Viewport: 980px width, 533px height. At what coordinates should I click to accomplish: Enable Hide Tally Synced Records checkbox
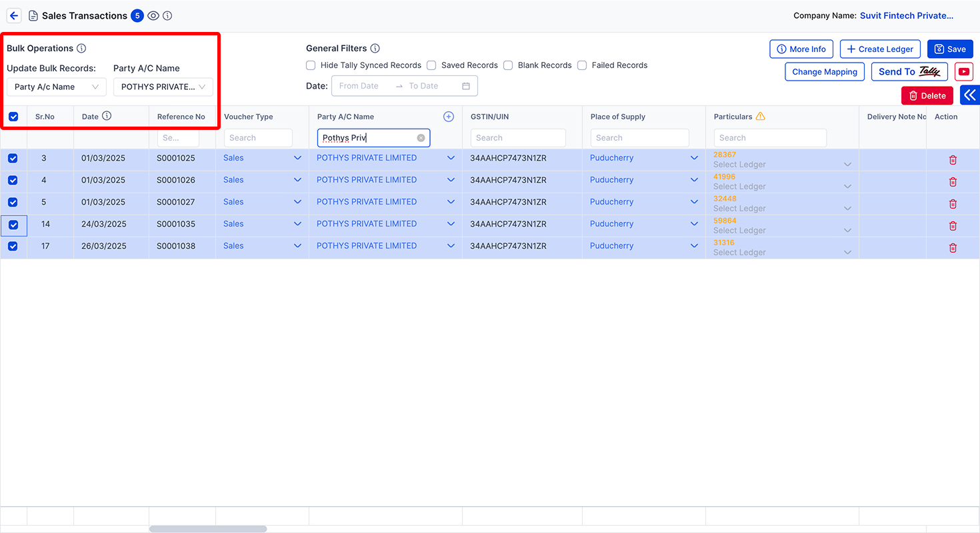[311, 65]
